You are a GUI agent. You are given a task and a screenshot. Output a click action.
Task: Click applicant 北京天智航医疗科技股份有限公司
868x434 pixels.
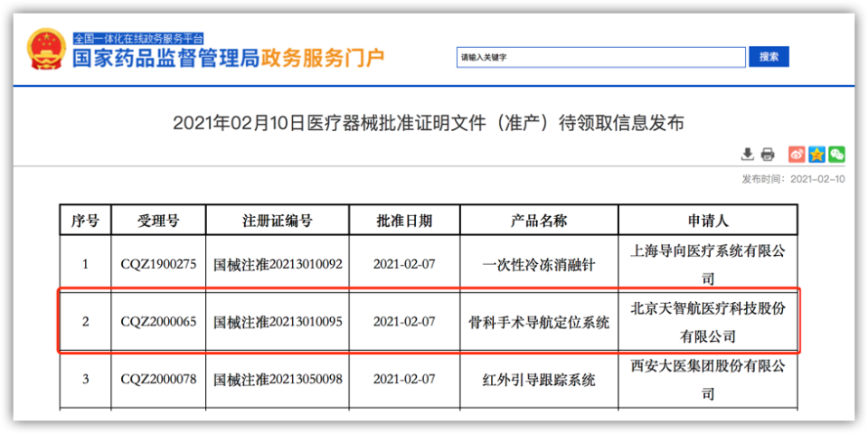click(708, 322)
